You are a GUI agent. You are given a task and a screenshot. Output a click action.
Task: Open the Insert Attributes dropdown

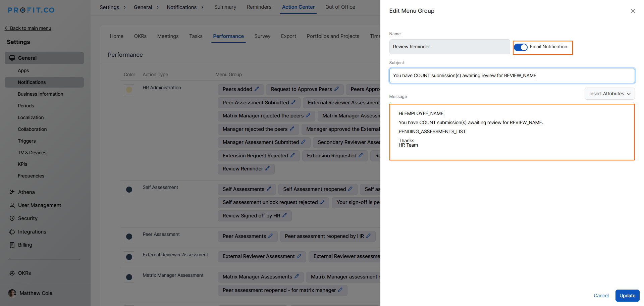[x=609, y=94]
